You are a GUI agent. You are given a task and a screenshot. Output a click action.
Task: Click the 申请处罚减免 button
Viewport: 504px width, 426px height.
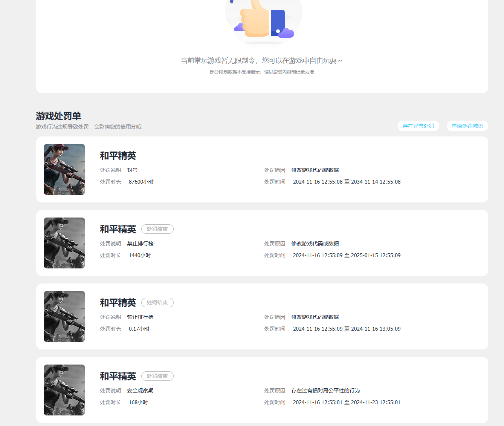pyautogui.click(x=467, y=126)
